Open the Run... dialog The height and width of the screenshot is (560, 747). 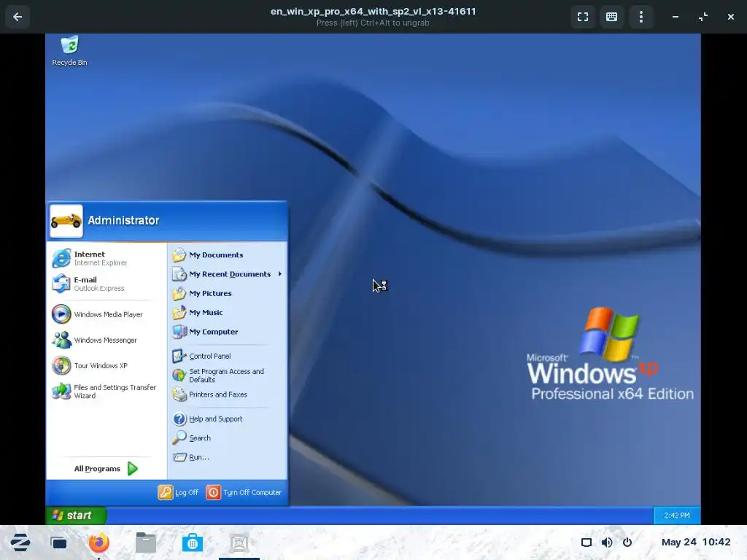[x=228, y=457]
